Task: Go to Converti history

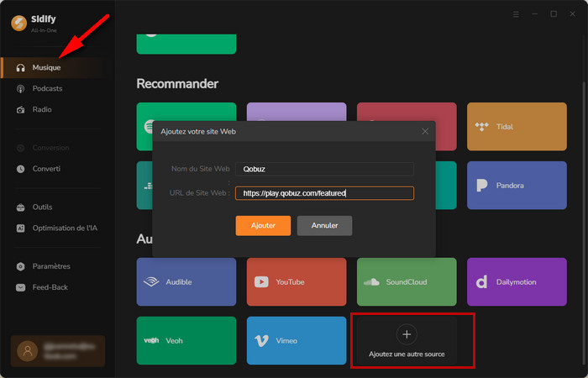Action: click(x=46, y=169)
